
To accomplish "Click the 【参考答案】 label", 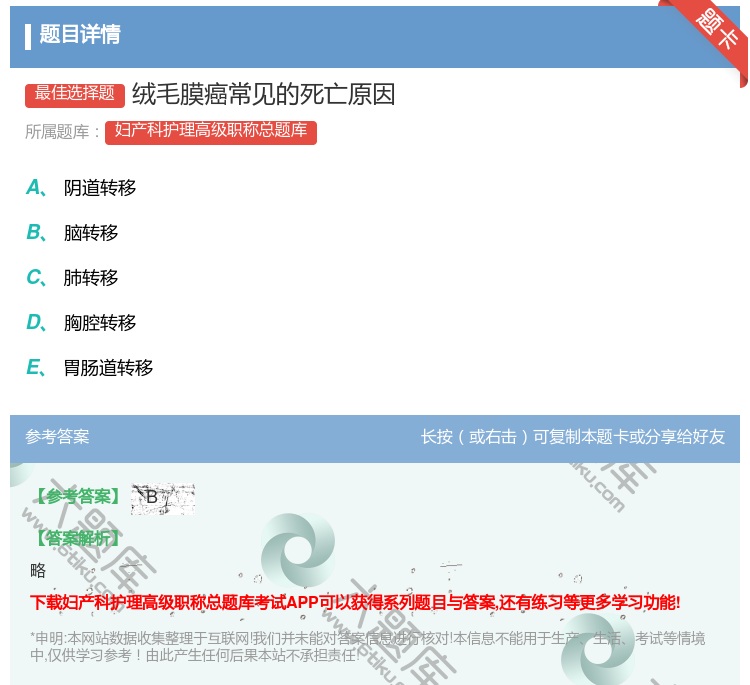I will pos(78,496).
